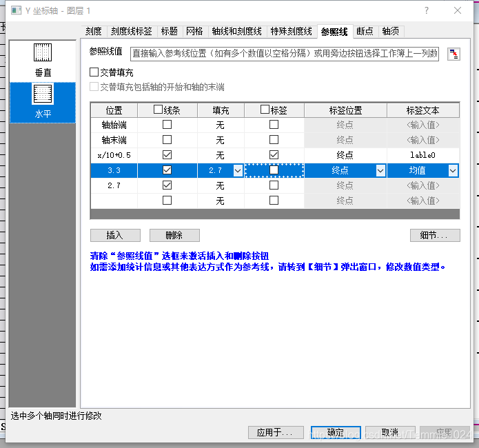
Task: Open the 网格 tab
Action: click(194, 31)
